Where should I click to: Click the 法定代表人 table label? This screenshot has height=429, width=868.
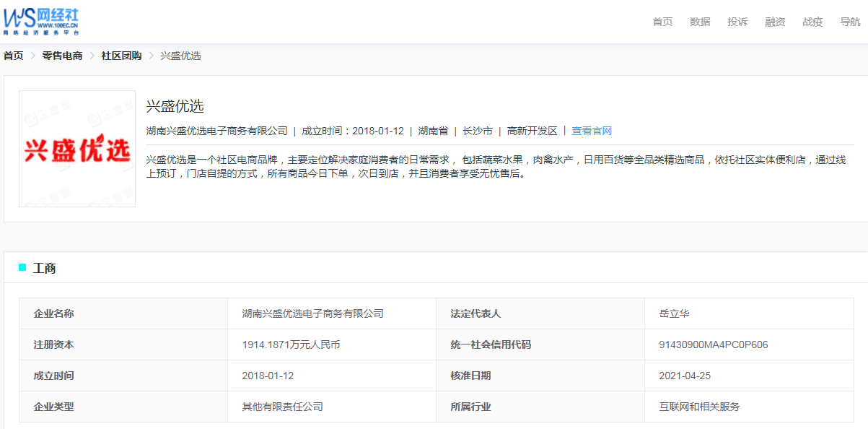pyautogui.click(x=475, y=313)
